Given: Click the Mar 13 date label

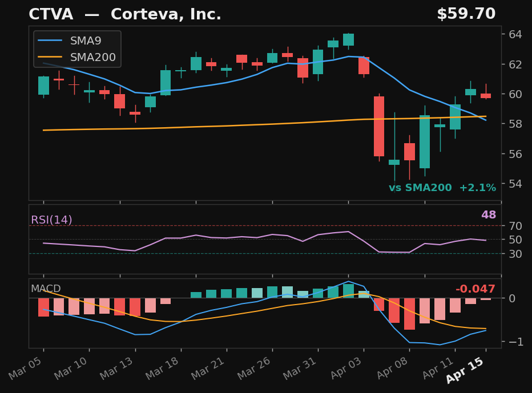Looking at the screenshot, I should click(x=116, y=368).
